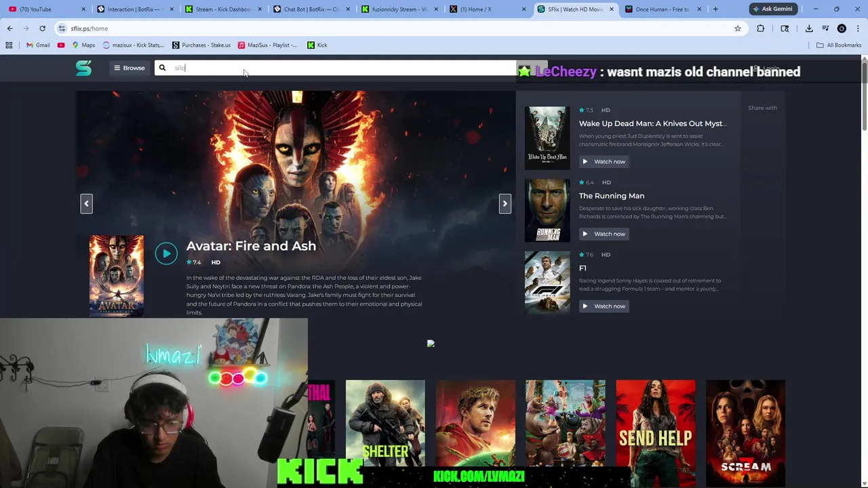Image resolution: width=868 pixels, height=488 pixels.
Task: Open the Chrome apps grid icon
Action: [9, 45]
